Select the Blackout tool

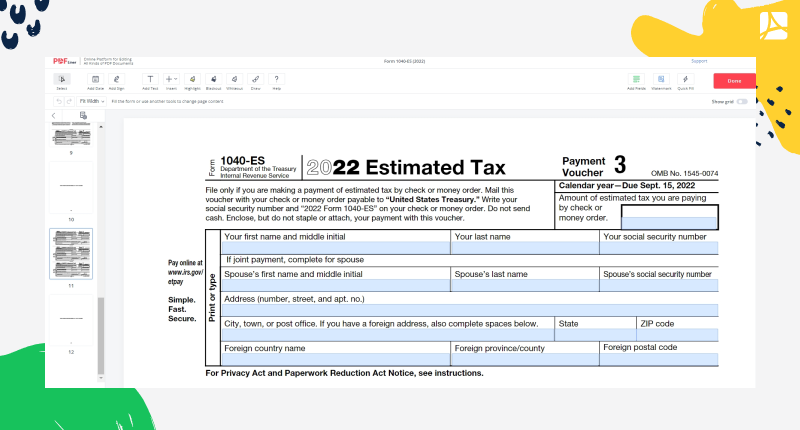(x=213, y=82)
